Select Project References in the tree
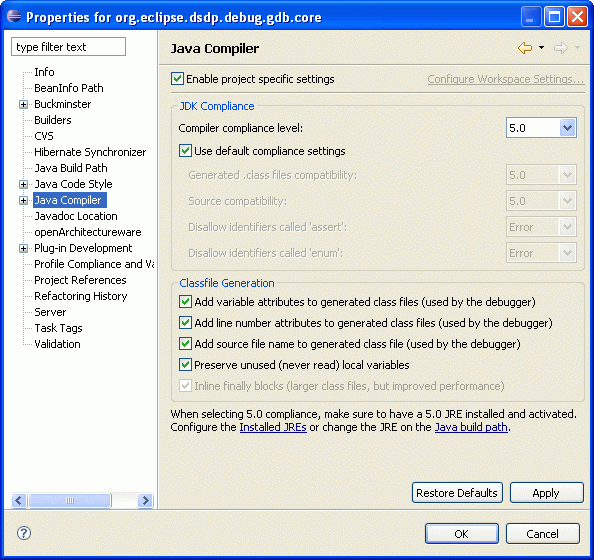594x560 pixels. tap(80, 280)
